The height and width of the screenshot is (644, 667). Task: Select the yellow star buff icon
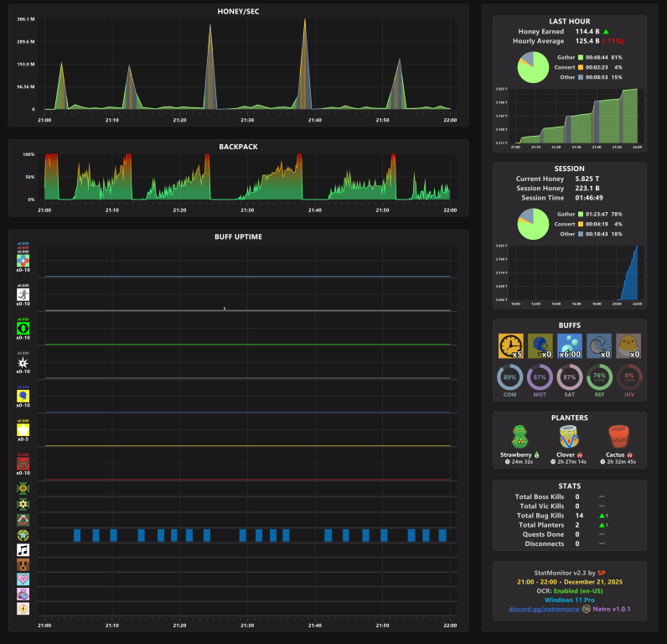click(x=23, y=430)
